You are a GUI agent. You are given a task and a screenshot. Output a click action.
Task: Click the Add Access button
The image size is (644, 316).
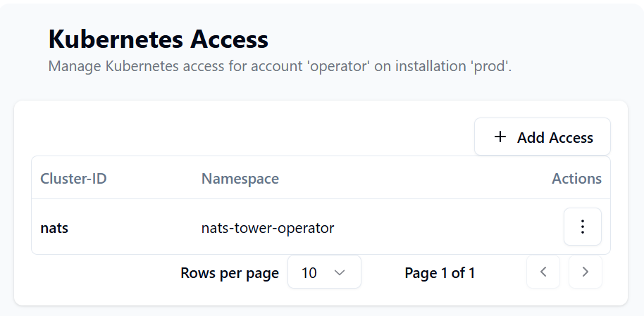[542, 137]
